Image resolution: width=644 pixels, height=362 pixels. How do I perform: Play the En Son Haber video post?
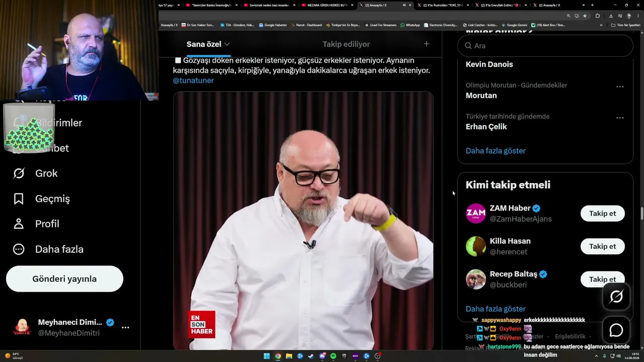pos(303,220)
